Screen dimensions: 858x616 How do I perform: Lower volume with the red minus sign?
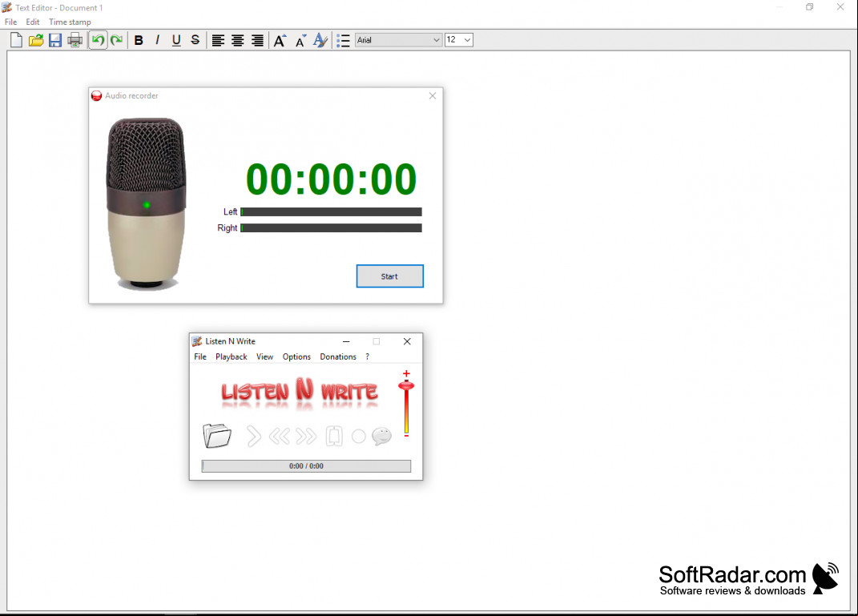(406, 436)
